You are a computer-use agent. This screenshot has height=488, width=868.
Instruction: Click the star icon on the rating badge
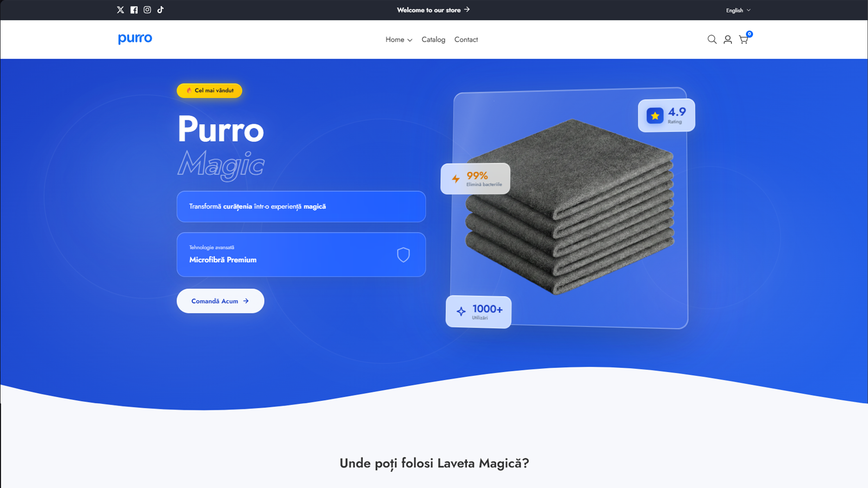pos(655,115)
